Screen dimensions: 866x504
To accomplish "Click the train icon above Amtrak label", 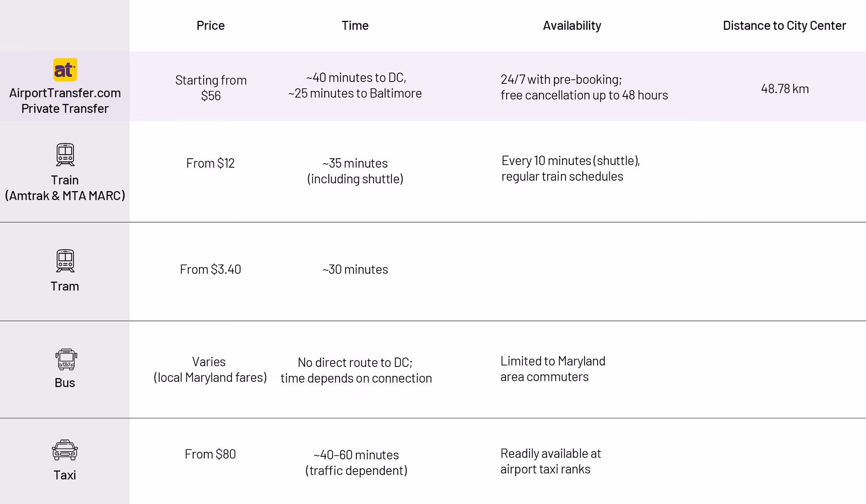I will tap(65, 155).
